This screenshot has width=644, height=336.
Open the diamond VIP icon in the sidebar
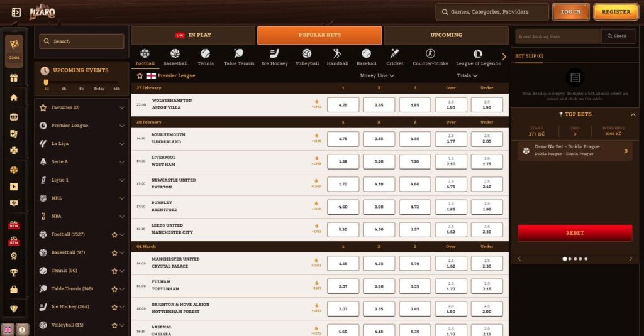[x=14, y=309]
